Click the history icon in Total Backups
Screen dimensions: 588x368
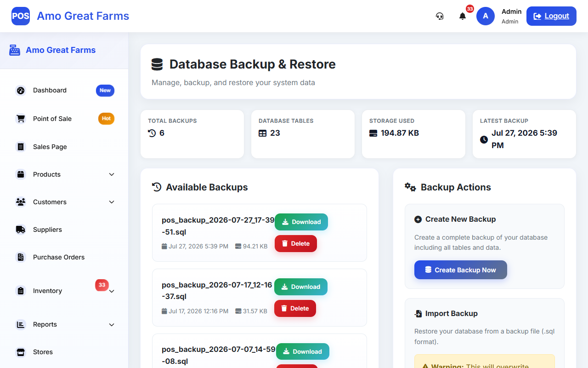point(152,133)
